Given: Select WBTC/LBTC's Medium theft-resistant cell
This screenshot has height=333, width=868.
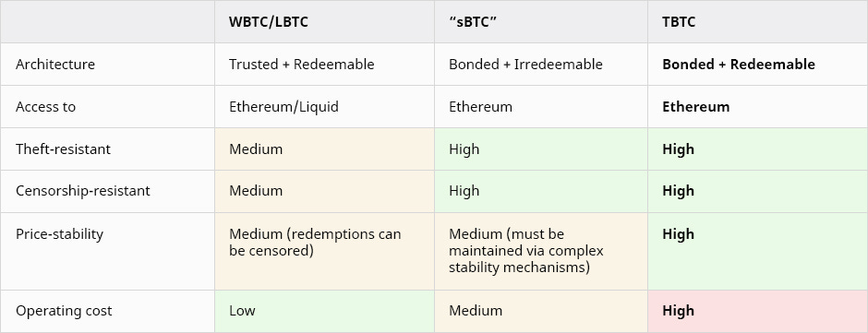Looking at the screenshot, I should 324,149.
